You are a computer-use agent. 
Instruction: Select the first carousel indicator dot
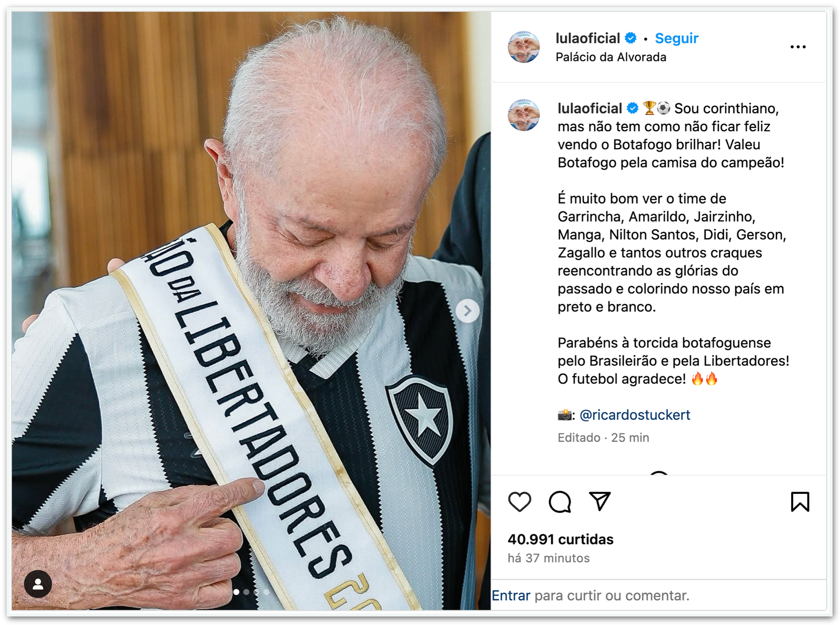point(236,592)
